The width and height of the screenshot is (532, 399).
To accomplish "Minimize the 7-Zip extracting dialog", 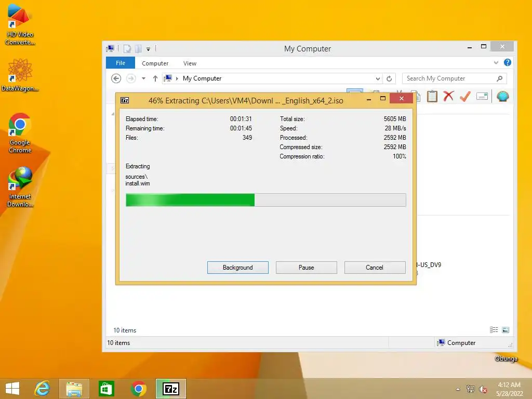I will point(369,99).
